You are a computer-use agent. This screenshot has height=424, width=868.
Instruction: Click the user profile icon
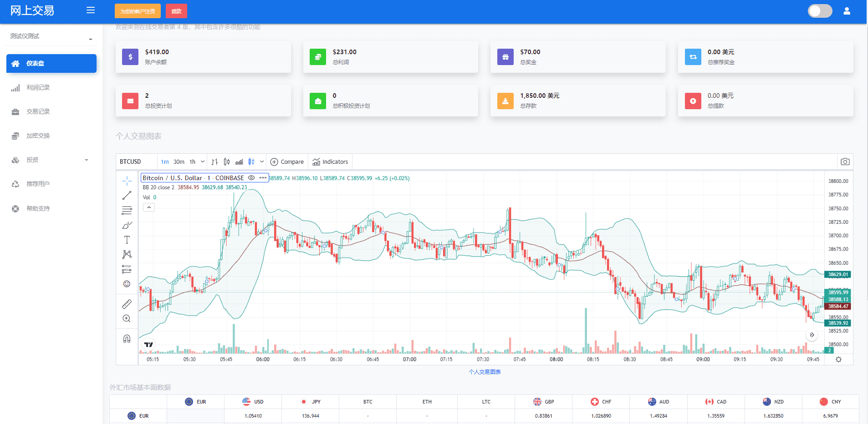tap(847, 11)
